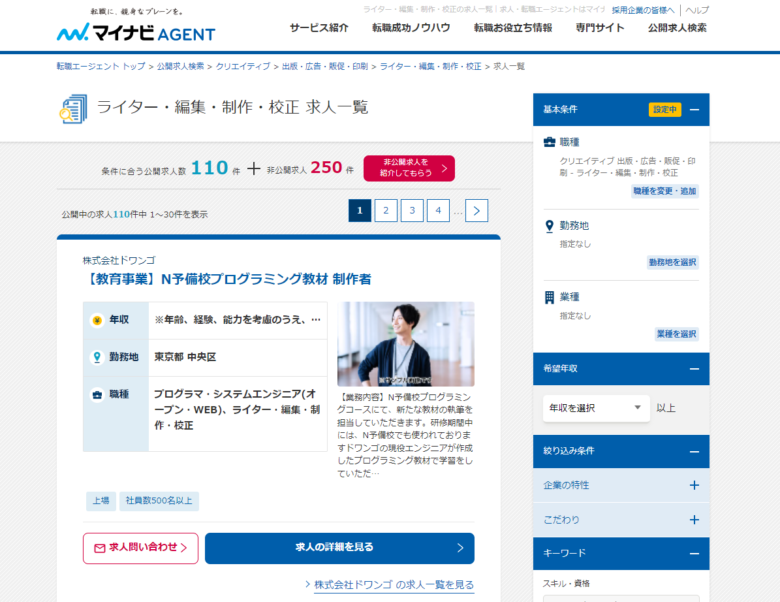
Task: Open 専門サイト menu
Action: point(600,28)
